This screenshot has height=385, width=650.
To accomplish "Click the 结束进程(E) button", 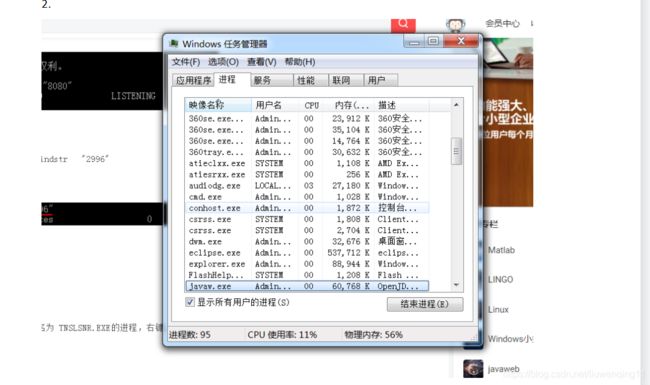I will tap(425, 304).
